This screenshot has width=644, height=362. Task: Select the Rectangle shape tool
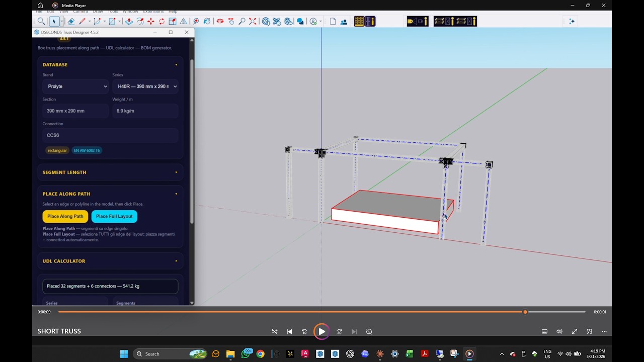point(112,21)
